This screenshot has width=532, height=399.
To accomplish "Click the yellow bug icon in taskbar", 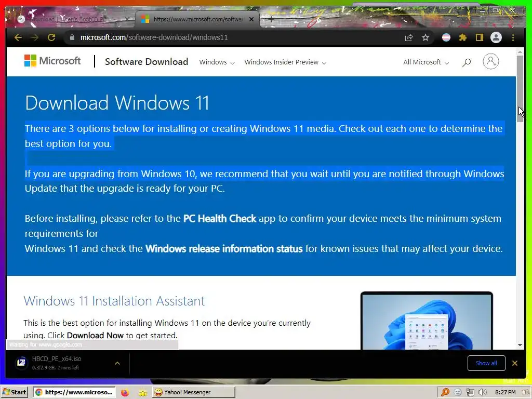I will (x=142, y=393).
